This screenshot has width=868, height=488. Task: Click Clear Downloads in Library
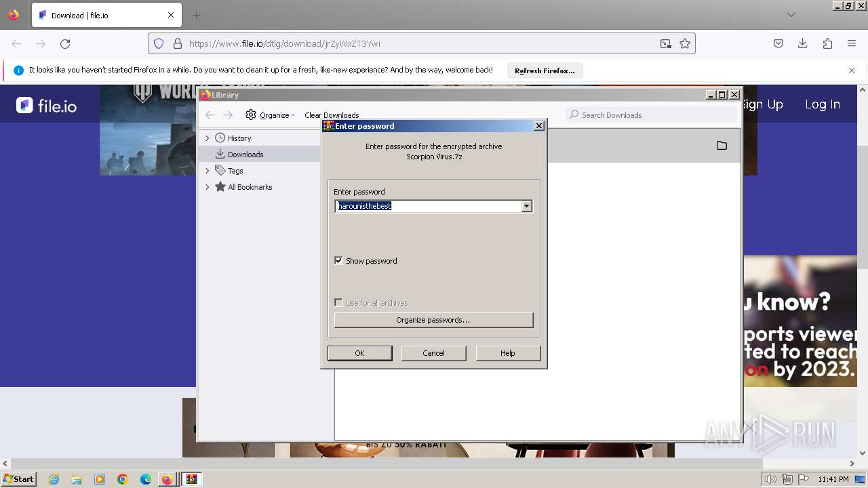(x=332, y=115)
